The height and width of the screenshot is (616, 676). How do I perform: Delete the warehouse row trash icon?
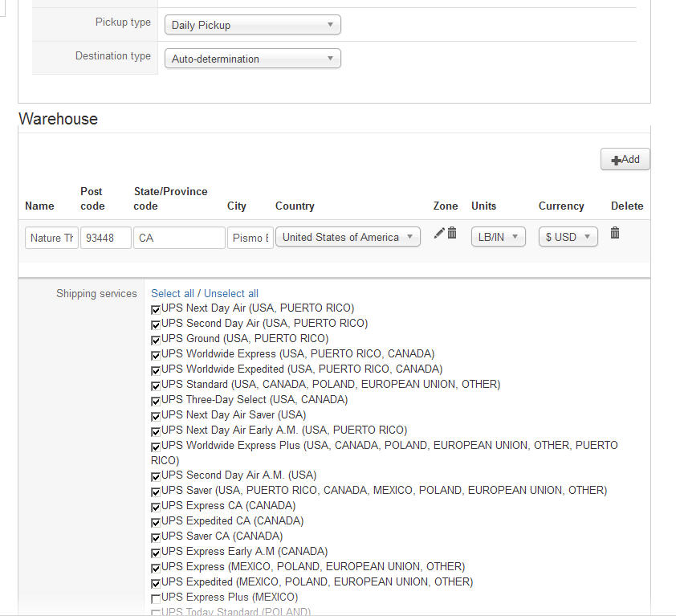pos(615,233)
